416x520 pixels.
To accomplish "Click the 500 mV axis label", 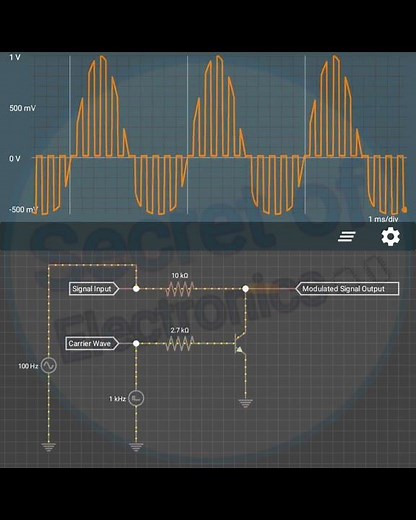I will (x=22, y=108).
